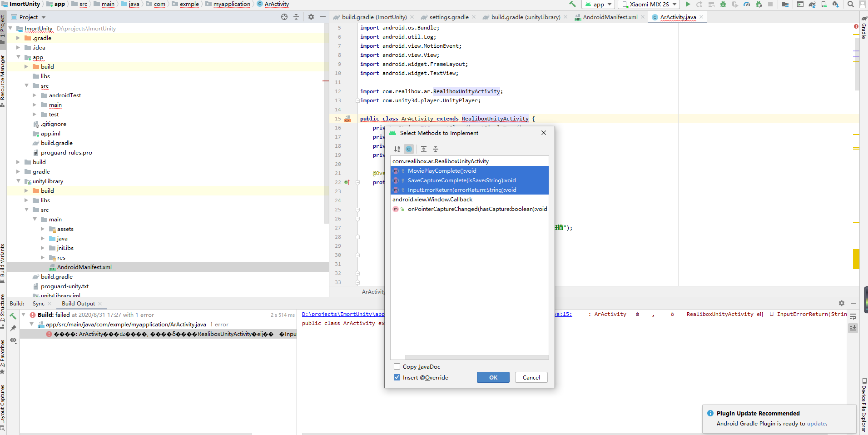Click the Make Project hammer icon
Viewport: 868px width, 435px height.
(572, 4)
